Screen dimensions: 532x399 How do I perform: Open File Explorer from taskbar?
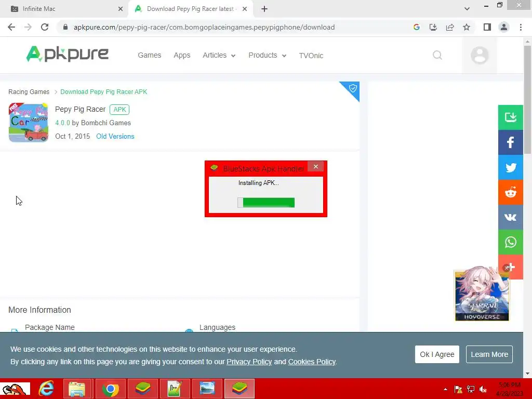click(77, 389)
